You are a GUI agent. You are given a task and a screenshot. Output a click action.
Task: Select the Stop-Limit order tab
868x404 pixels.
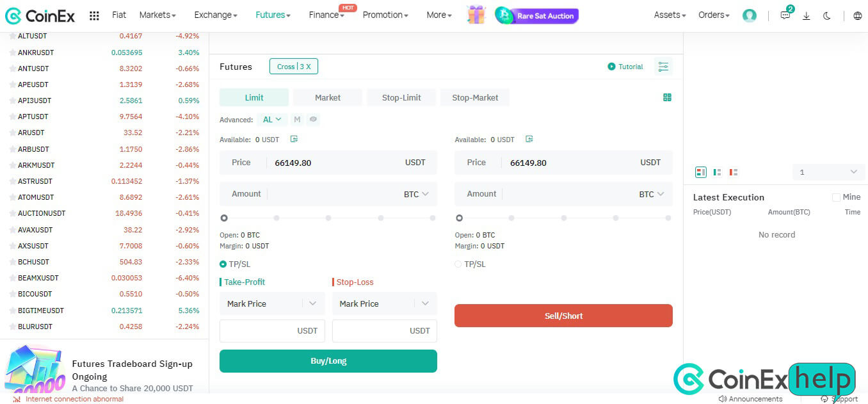click(401, 97)
